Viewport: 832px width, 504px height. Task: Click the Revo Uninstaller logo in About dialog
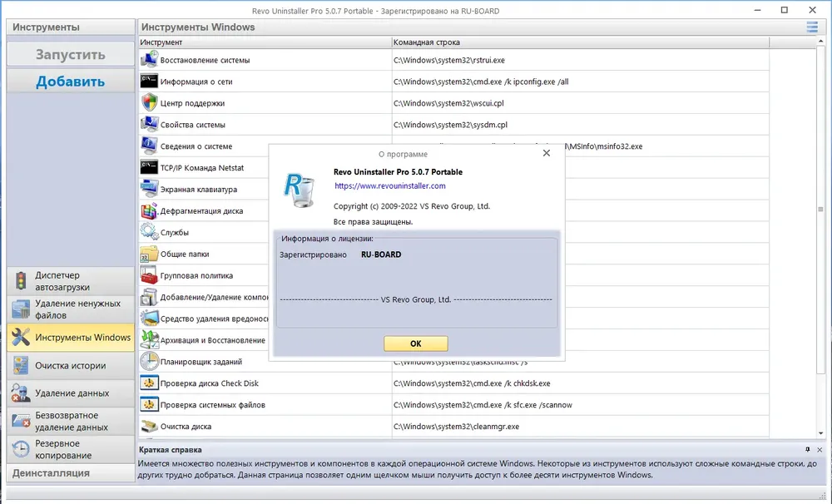300,190
